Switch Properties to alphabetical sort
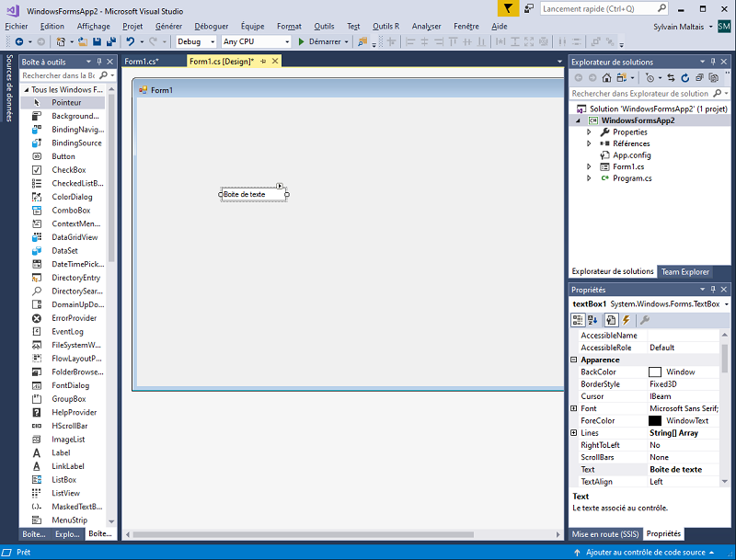 (x=592, y=320)
